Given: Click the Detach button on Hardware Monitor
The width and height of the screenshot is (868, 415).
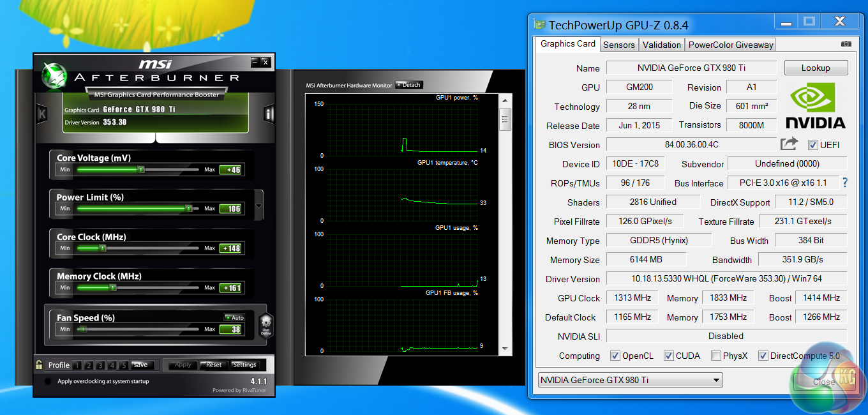Looking at the screenshot, I should pos(408,85).
